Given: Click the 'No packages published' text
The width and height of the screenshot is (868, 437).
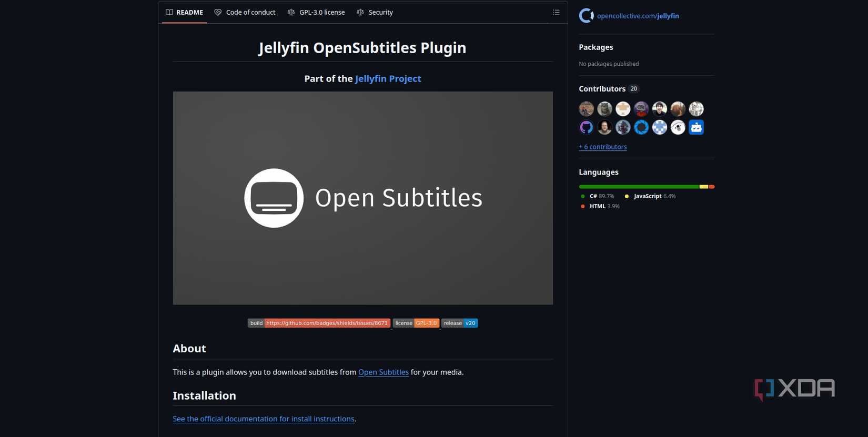Looking at the screenshot, I should [609, 64].
